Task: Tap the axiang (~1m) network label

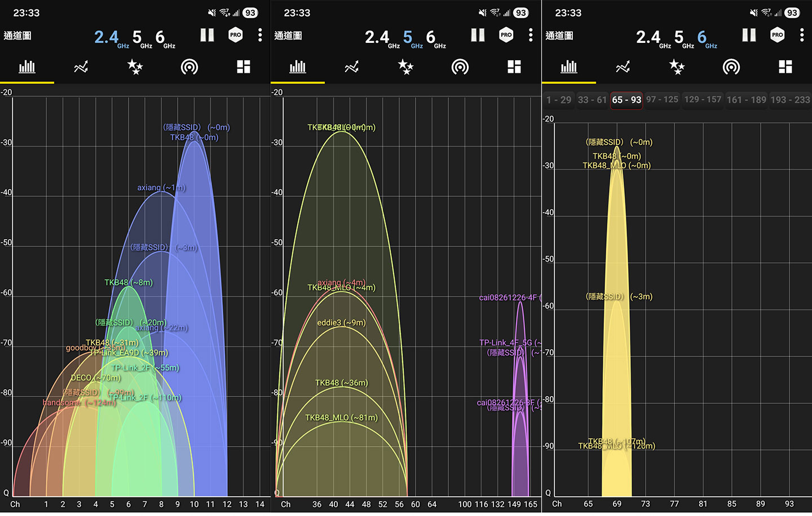Action: (161, 188)
